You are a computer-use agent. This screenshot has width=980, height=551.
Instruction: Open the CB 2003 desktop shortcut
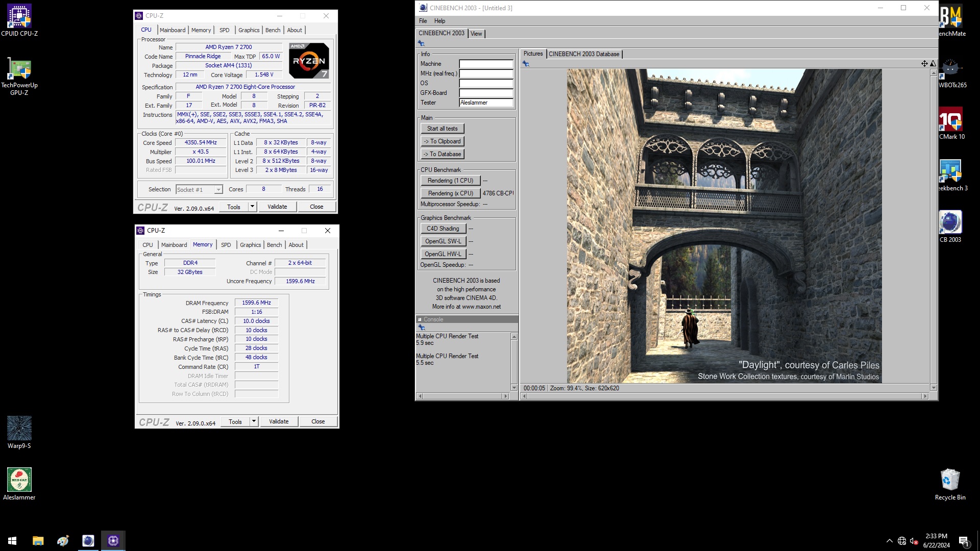[950, 227]
